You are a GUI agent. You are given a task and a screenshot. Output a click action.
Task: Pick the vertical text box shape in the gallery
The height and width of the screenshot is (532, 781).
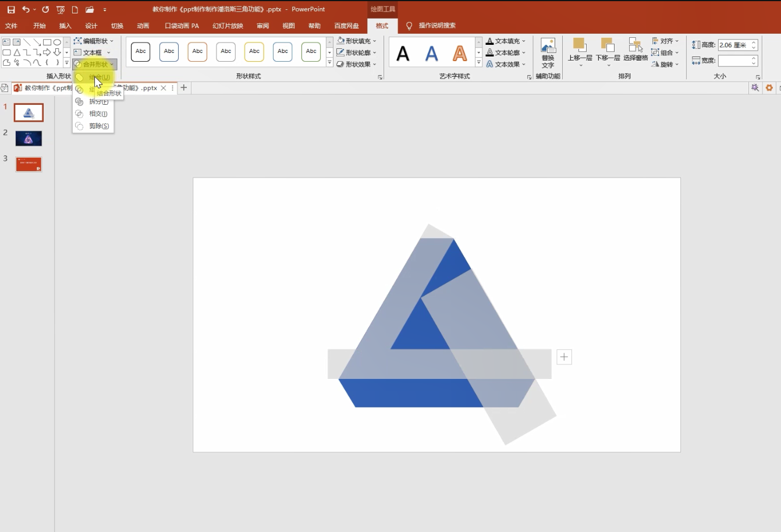[x=17, y=42]
